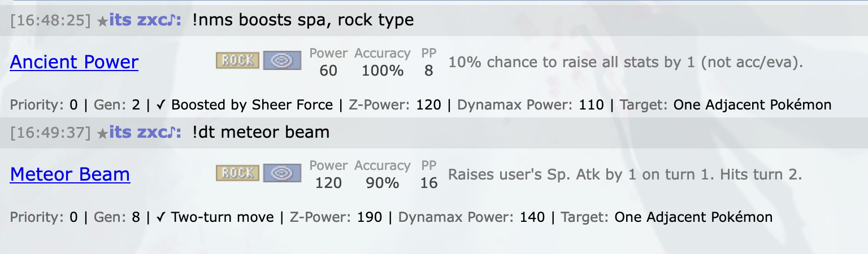Click Meteor Beam's PP value of 16
The image size is (868, 254).
429,183
